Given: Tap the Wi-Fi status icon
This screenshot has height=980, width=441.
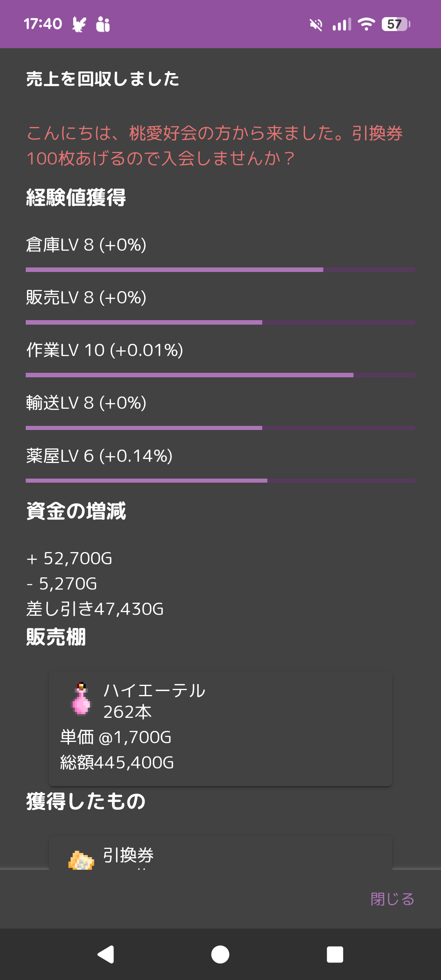Looking at the screenshot, I should tap(366, 24).
